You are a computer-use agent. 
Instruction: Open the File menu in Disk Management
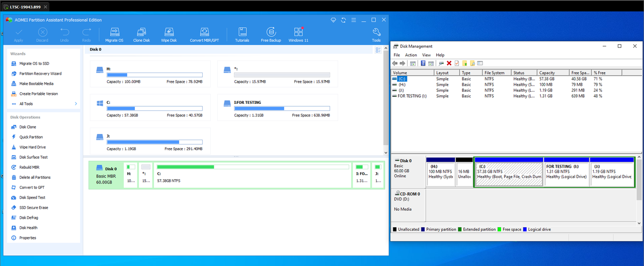[x=397, y=55]
